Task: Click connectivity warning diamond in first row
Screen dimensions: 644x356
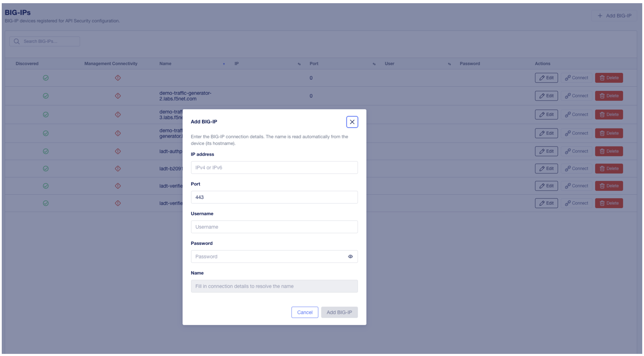Action: point(118,78)
